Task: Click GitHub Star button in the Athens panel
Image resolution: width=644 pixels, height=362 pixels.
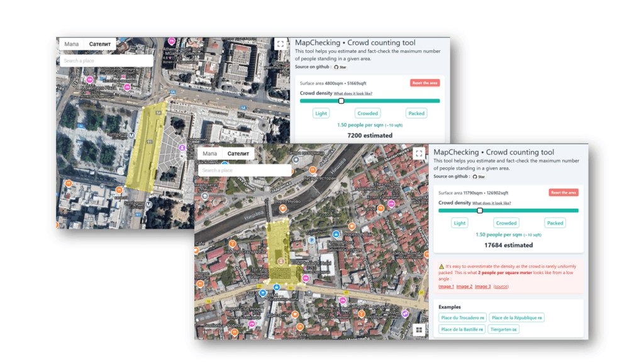Action: coord(340,67)
